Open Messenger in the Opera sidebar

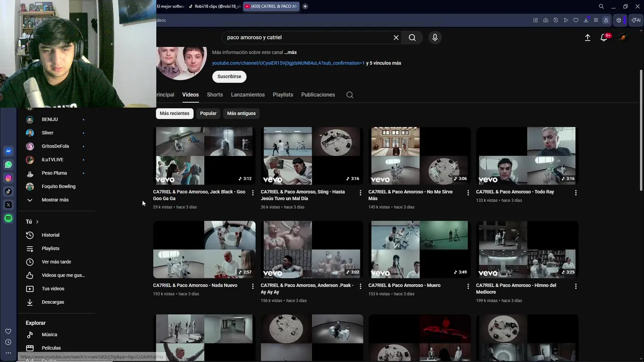[8, 151]
